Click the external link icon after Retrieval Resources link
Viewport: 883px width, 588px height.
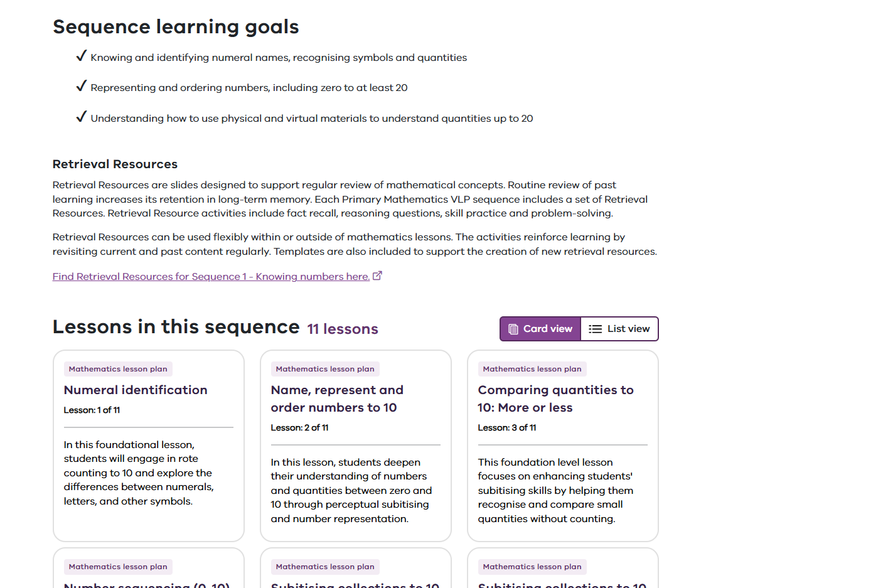point(377,275)
